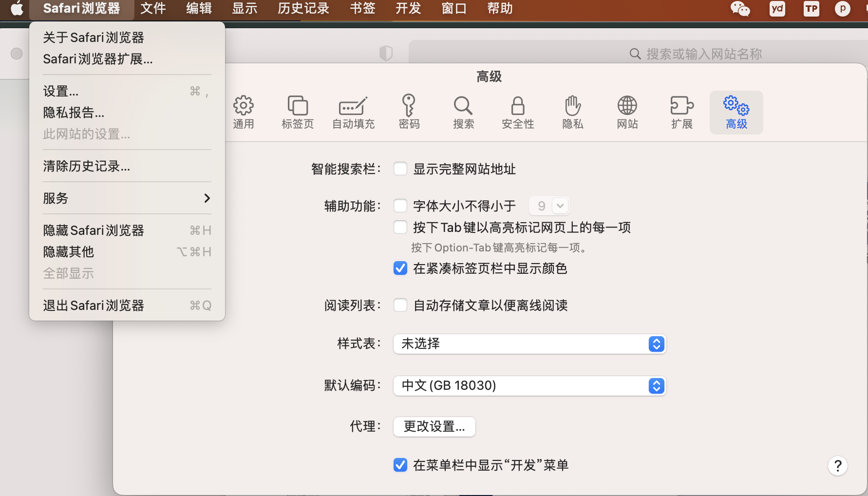The width and height of the screenshot is (868, 496).
Task: Open the WeChat menu bar icon
Action: click(x=740, y=9)
